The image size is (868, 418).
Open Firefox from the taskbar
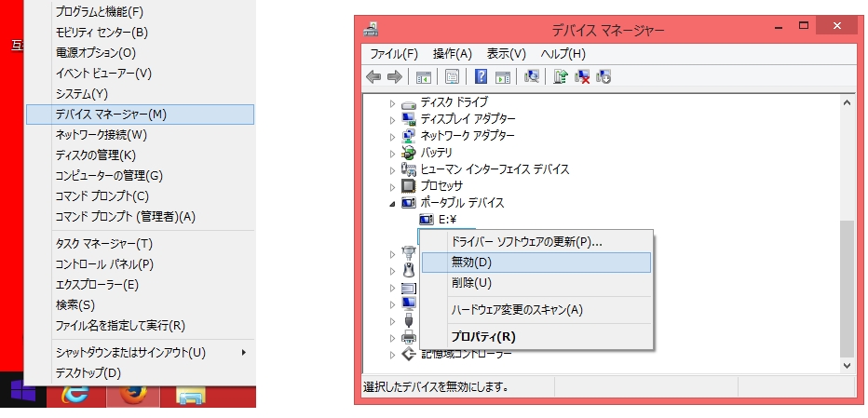tap(133, 395)
